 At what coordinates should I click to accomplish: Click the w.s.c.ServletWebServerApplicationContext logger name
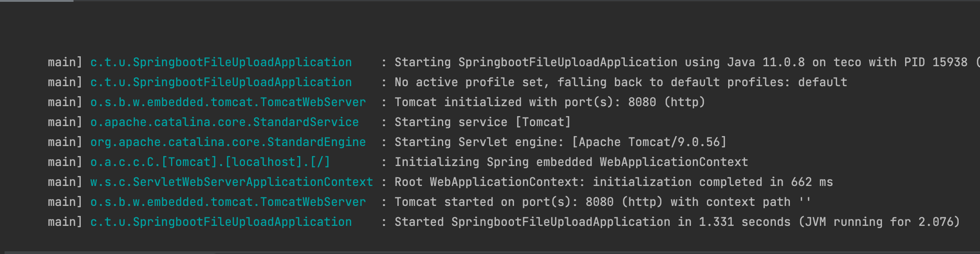point(231,182)
